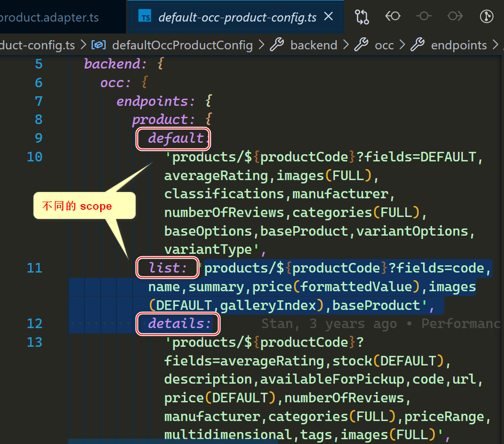Expand chevron after defaultOccProductConfig breadcrumb

pos(261,45)
